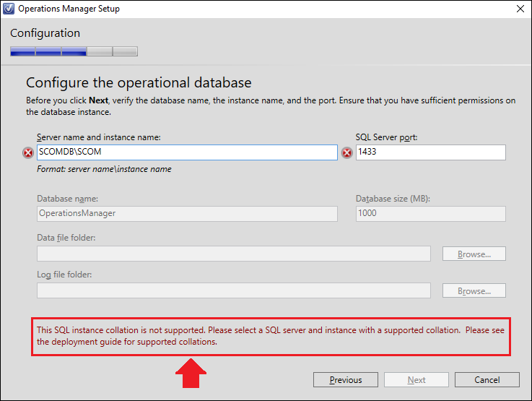
Task: Click the 'Format: server name\instance name' hint
Action: tap(104, 169)
